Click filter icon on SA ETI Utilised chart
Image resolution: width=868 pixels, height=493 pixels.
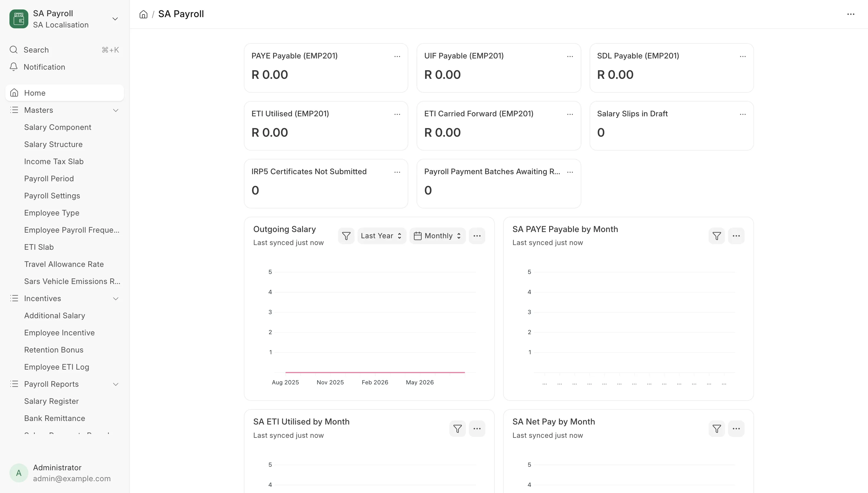[457, 429]
